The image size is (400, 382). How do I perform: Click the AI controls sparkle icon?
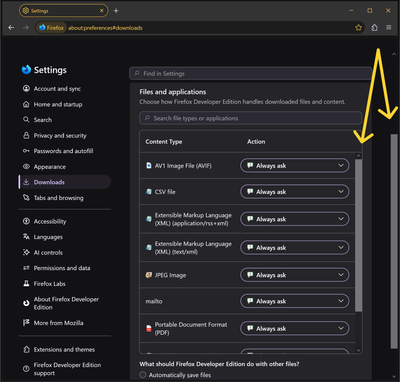[26, 252]
